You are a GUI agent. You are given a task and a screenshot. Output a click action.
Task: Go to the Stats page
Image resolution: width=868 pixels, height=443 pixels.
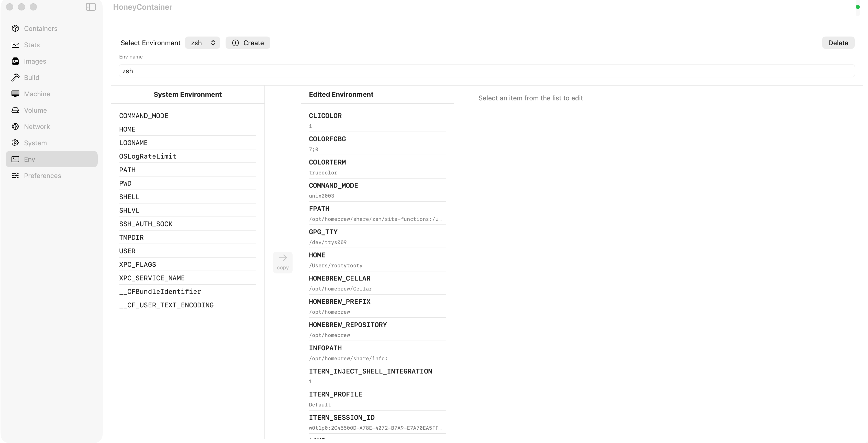(x=52, y=45)
